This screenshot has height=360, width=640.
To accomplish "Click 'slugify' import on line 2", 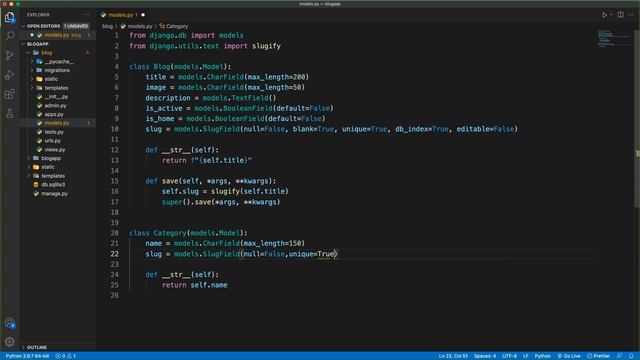I will 266,46.
